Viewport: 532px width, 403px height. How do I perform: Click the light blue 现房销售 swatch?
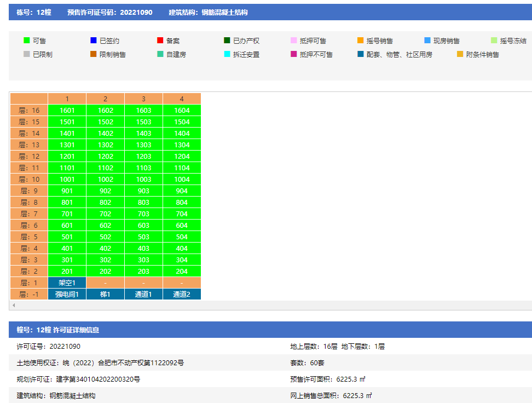427,41
